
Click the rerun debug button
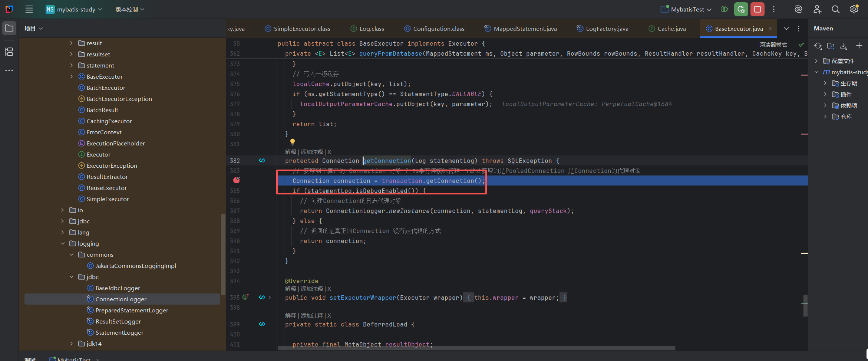click(x=741, y=9)
